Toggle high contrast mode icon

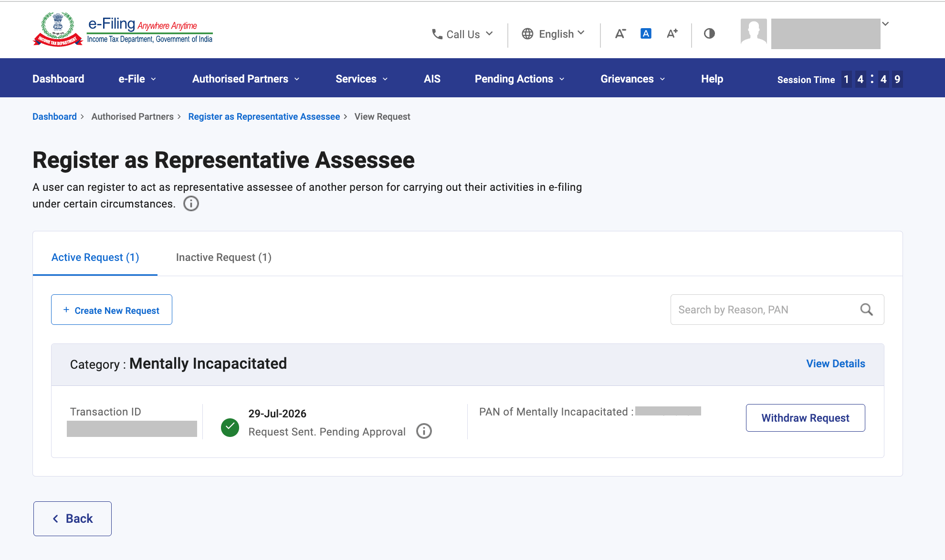[709, 33]
